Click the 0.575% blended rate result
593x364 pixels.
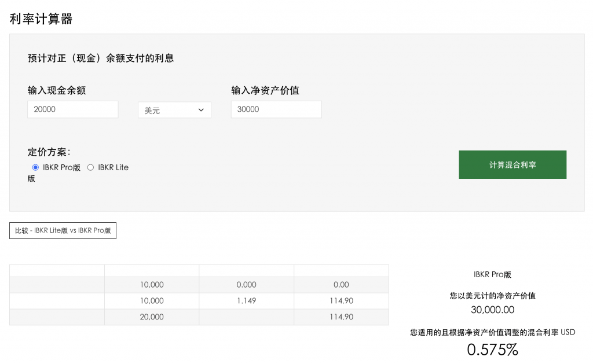coord(492,349)
